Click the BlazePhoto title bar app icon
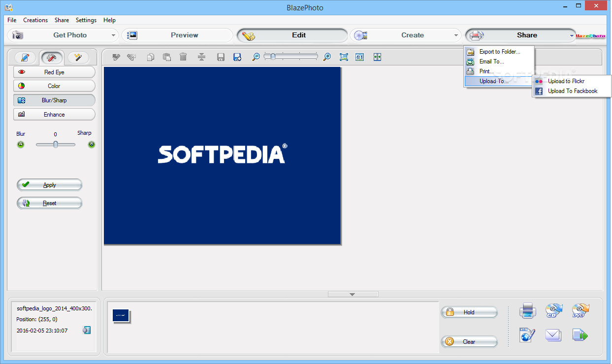 (x=8, y=7)
